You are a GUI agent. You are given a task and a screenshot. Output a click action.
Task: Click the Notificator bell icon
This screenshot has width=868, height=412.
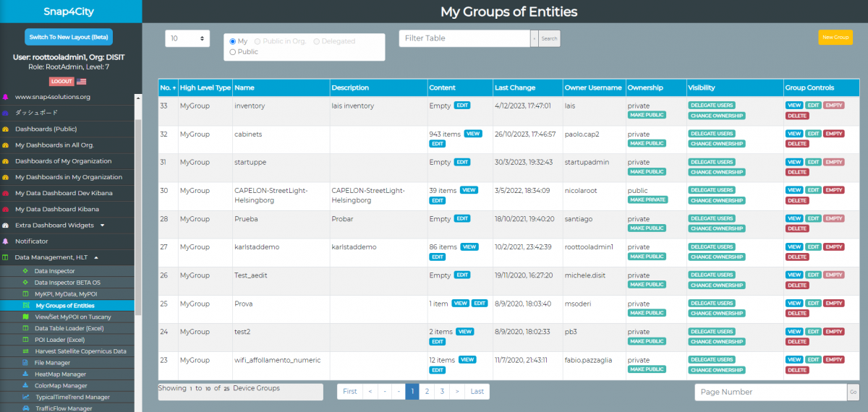point(6,241)
